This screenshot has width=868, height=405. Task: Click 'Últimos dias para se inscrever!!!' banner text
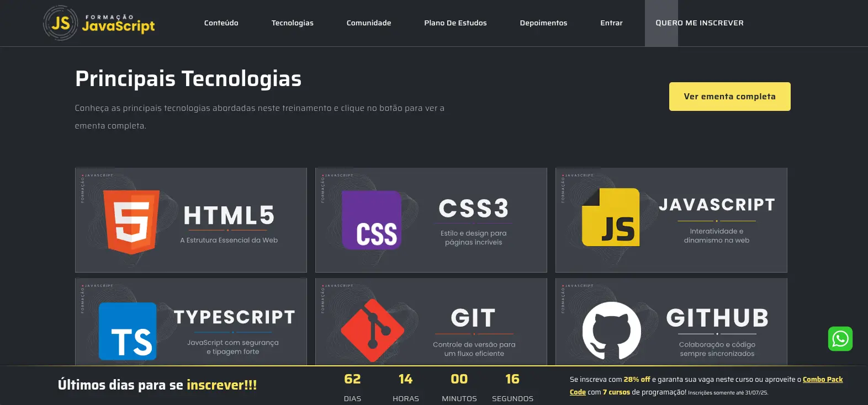pos(157,385)
